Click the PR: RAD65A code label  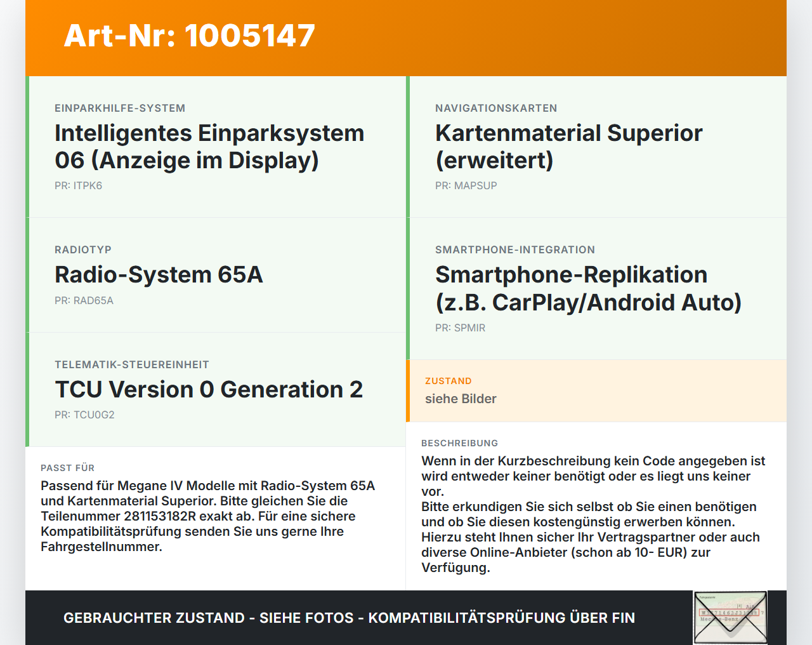[84, 301]
